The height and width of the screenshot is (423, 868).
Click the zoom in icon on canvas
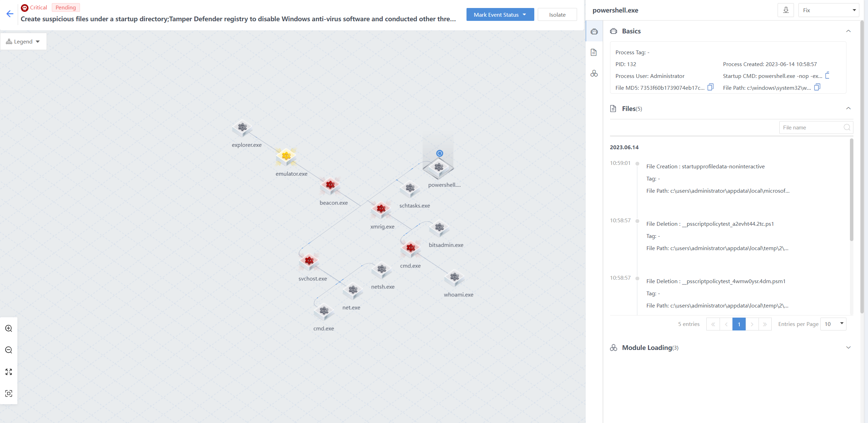pos(9,328)
